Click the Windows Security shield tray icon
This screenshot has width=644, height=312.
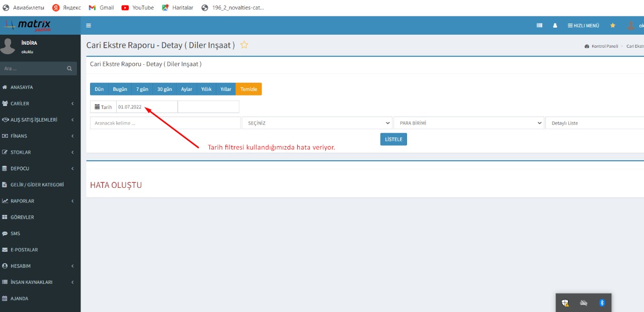566,302
